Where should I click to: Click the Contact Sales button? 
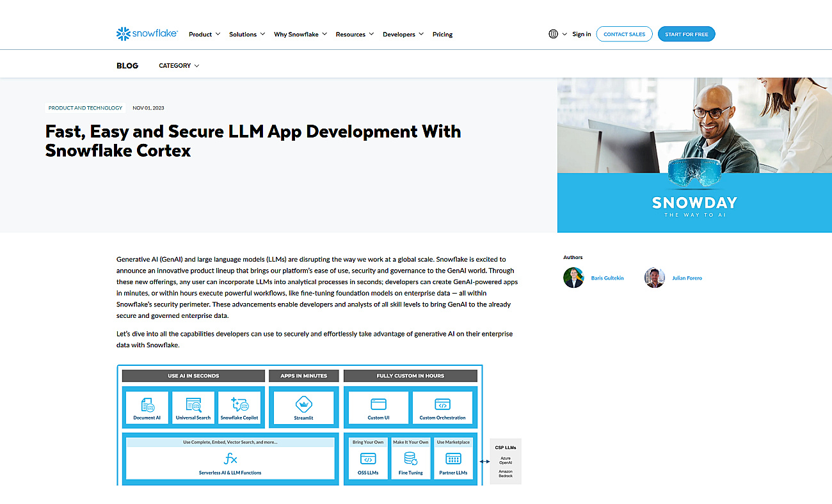coord(624,34)
